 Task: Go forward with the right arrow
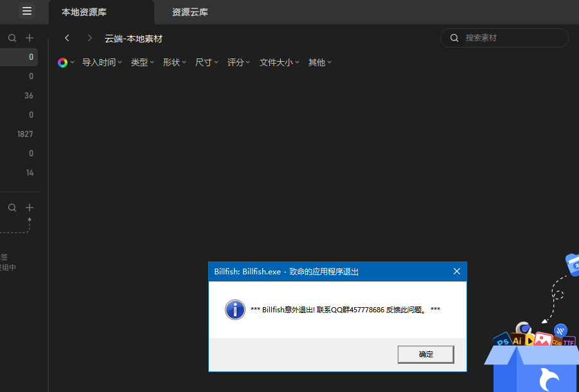(89, 38)
